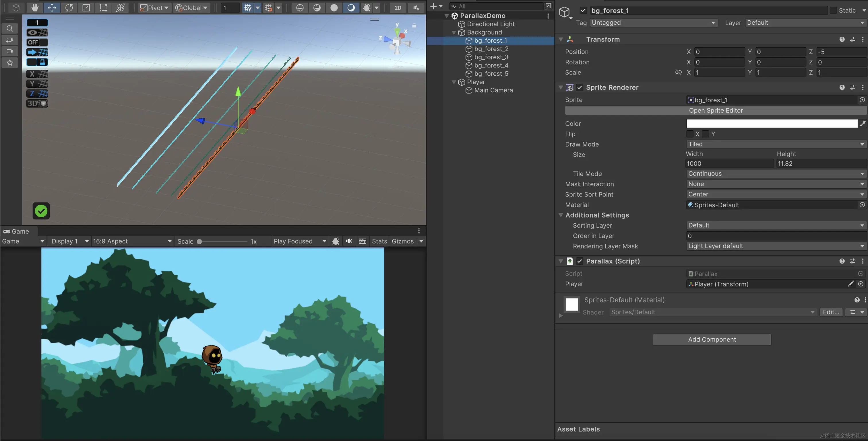Open the 16:9 Aspect dropdown

click(x=132, y=241)
